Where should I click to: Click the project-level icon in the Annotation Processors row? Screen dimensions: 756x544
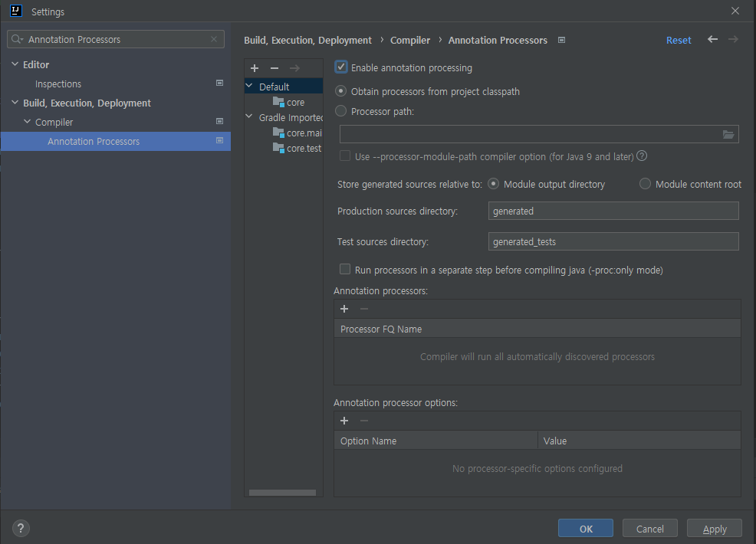[219, 141]
